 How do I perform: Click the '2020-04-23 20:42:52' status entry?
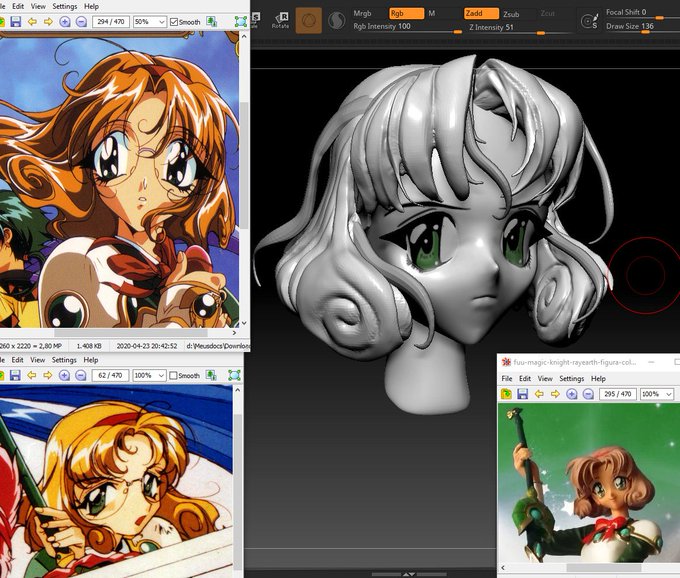147,346
